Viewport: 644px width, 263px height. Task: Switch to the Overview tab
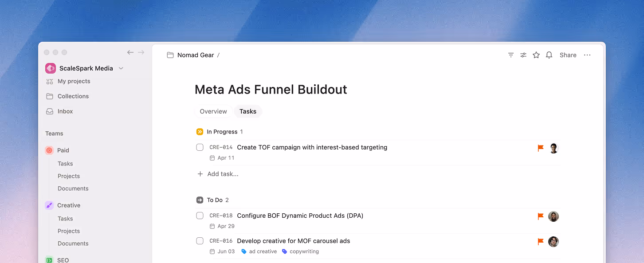click(213, 111)
